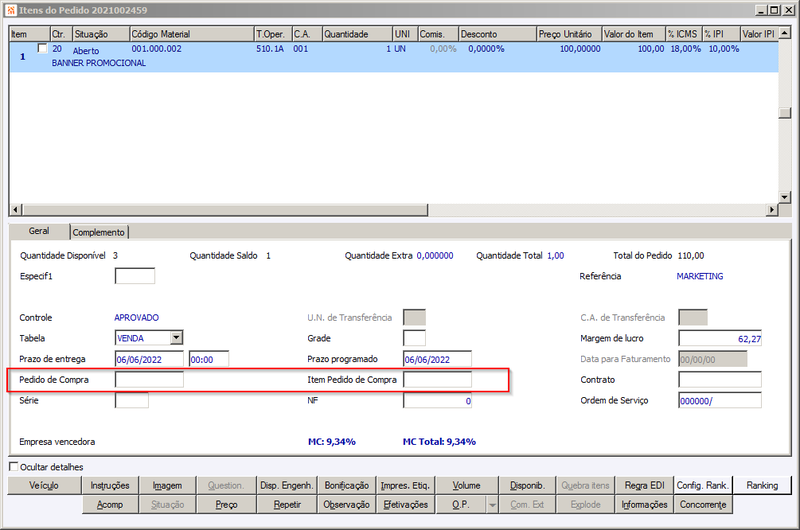Switch to the Complemento tab
The height and width of the screenshot is (530, 800).
pyautogui.click(x=99, y=232)
